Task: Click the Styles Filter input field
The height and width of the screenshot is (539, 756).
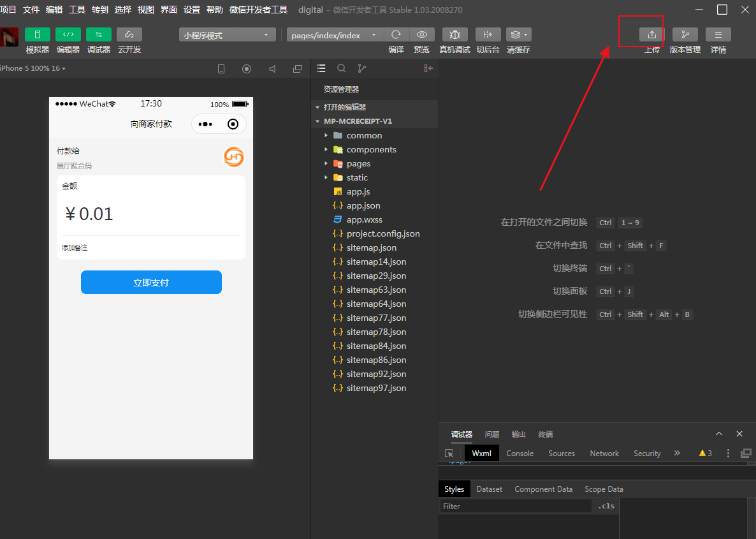Action: tap(516, 506)
